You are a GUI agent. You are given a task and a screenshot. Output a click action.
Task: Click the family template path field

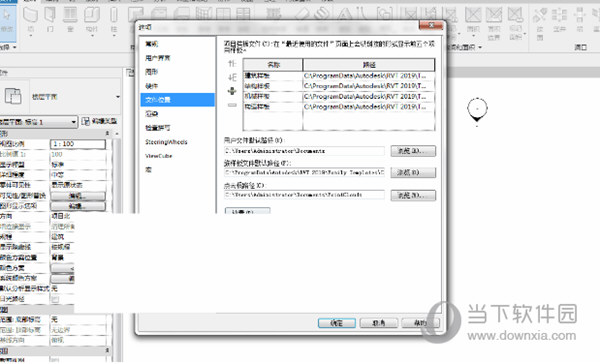[304, 173]
